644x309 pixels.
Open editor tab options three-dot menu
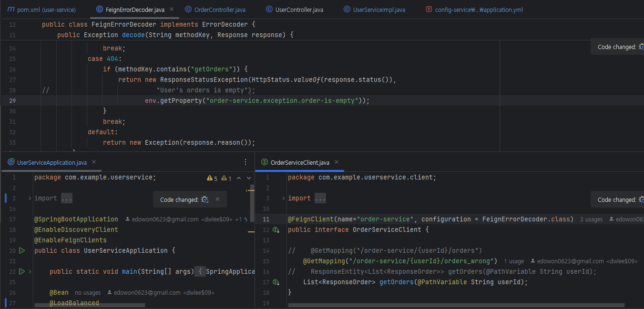point(245,162)
